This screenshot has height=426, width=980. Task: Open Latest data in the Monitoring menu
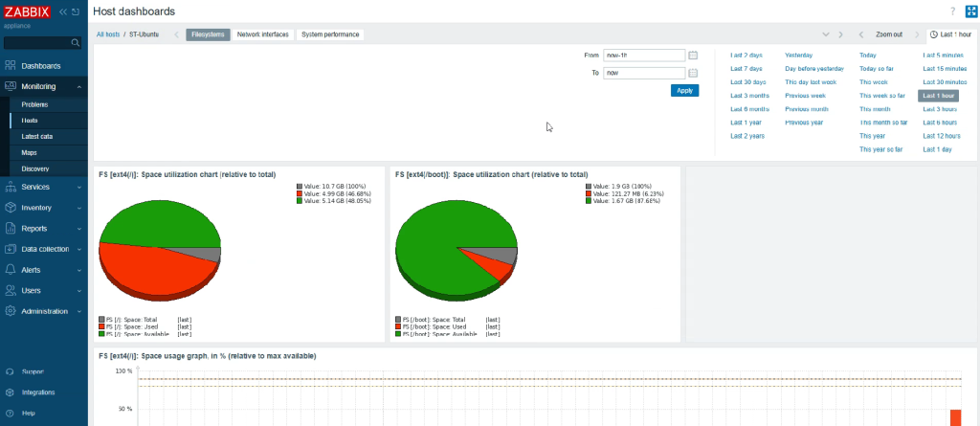tap(36, 137)
